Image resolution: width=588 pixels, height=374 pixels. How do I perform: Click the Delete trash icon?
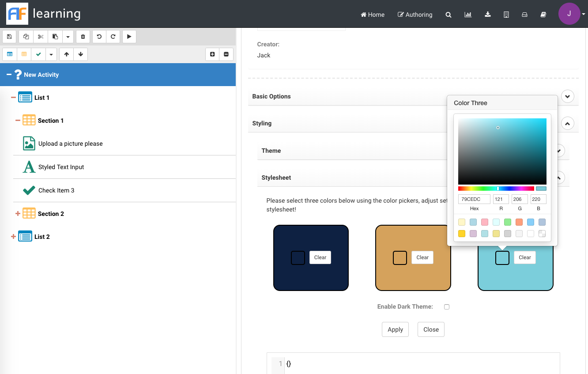(x=83, y=37)
